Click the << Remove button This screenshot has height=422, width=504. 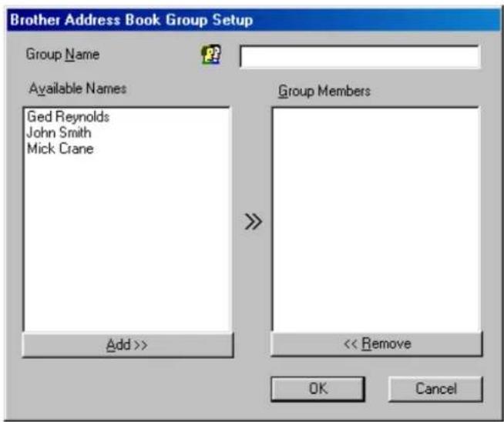[x=377, y=343]
